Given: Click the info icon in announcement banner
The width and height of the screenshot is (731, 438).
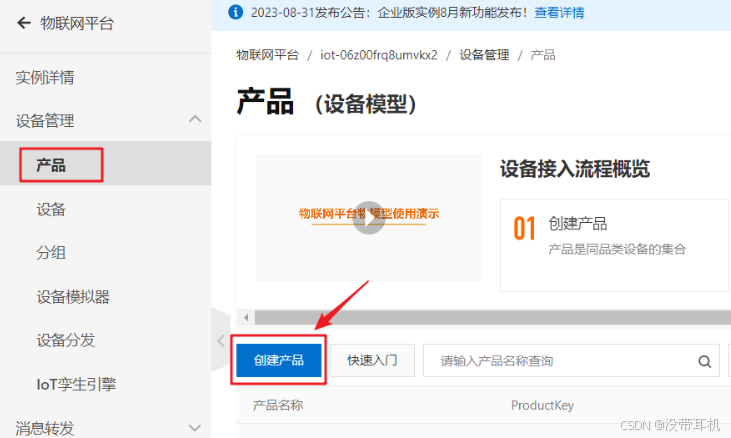Looking at the screenshot, I should [235, 12].
